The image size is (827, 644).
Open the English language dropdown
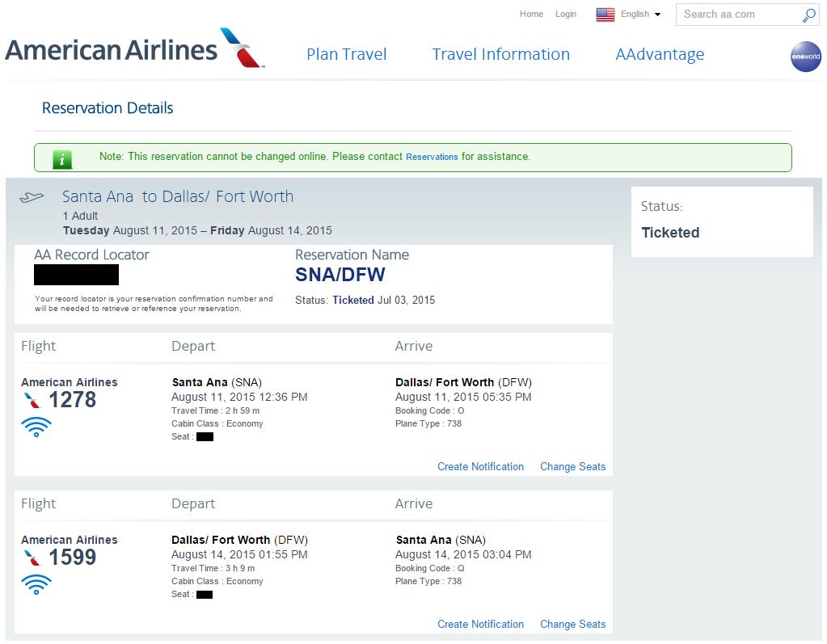[640, 15]
